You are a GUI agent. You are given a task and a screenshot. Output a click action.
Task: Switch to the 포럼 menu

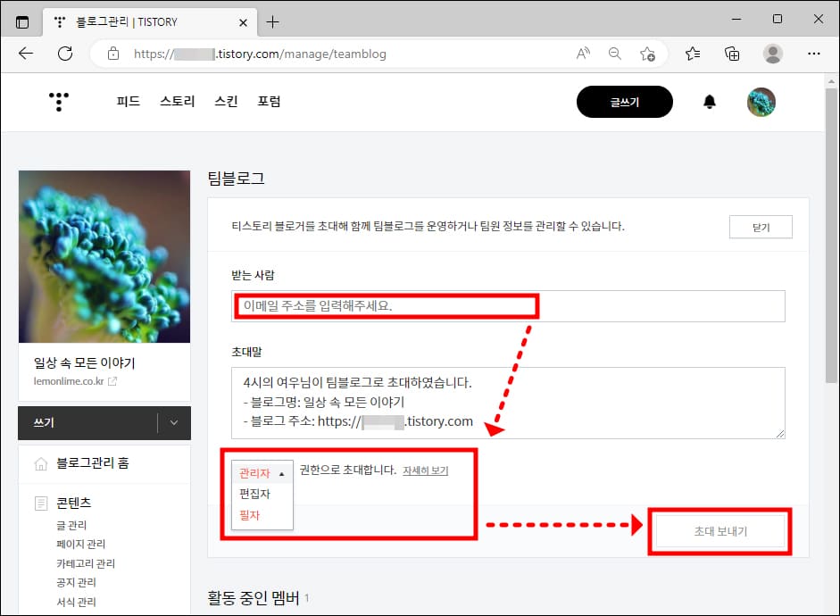(x=270, y=101)
